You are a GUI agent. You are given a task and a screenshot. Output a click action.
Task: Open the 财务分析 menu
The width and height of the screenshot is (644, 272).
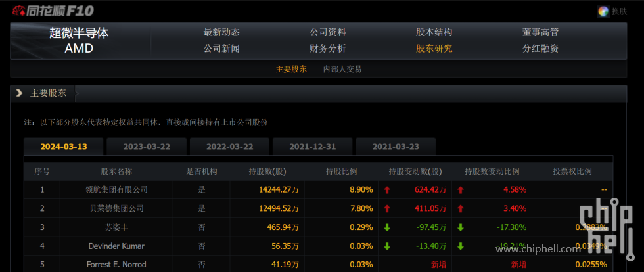(x=328, y=49)
